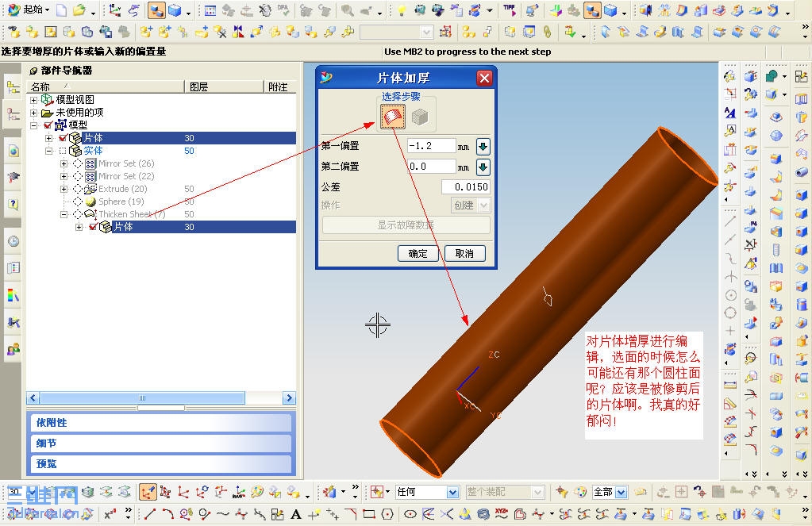
Task: Open the 依附性 panel
Action: pos(161,422)
